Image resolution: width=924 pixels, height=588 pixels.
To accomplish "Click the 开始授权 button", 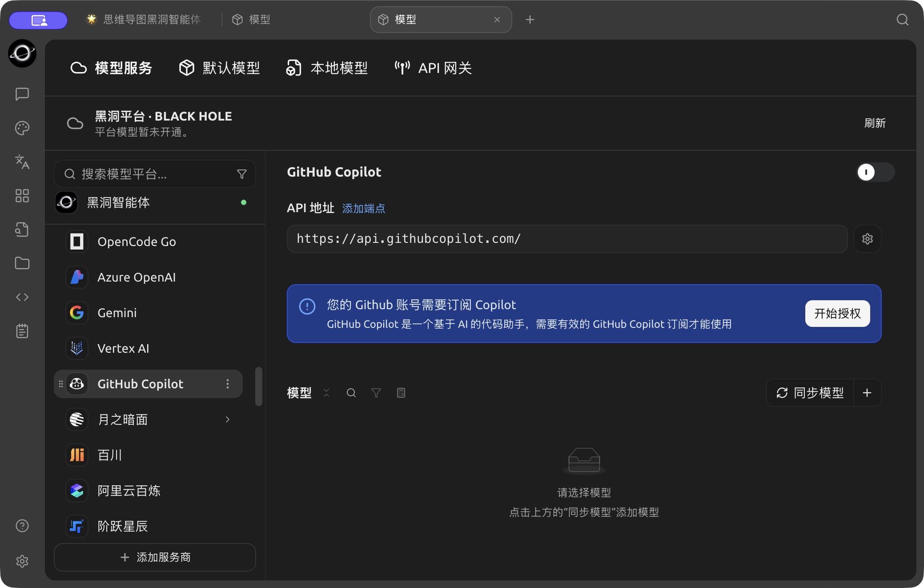I will (837, 314).
